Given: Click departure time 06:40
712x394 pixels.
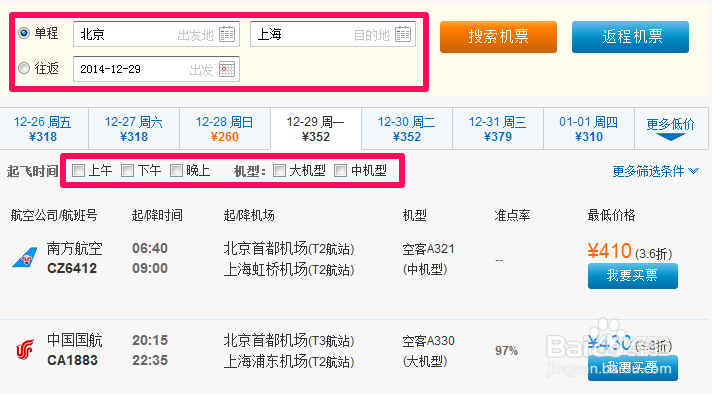Looking at the screenshot, I should click(150, 248).
